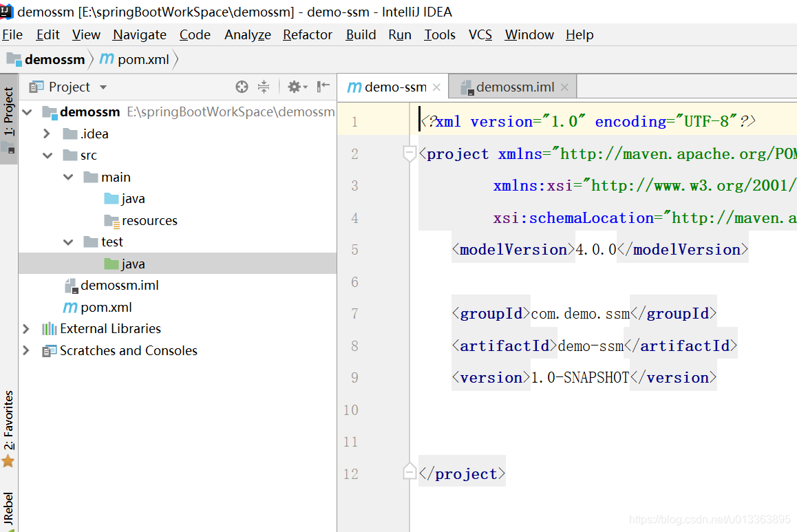Open the File menu
This screenshot has height=532, width=797.
(12, 34)
